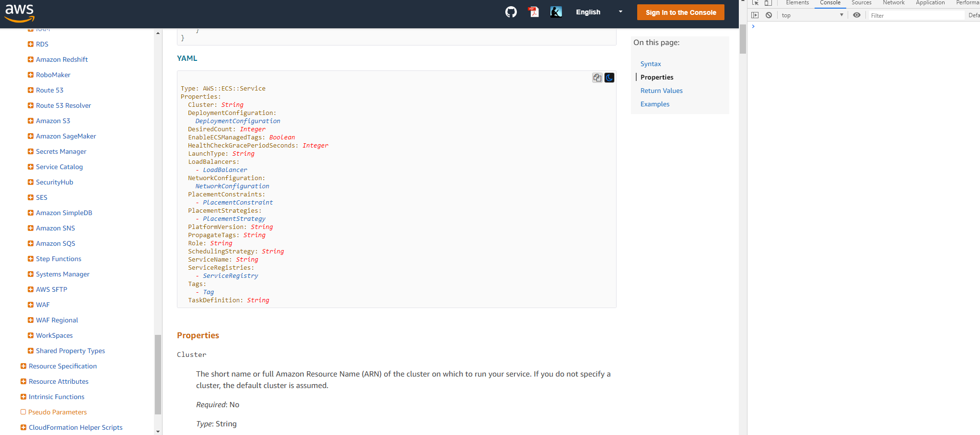Click the main page scrollbar thumb
This screenshot has width=980, height=435.
point(743,38)
